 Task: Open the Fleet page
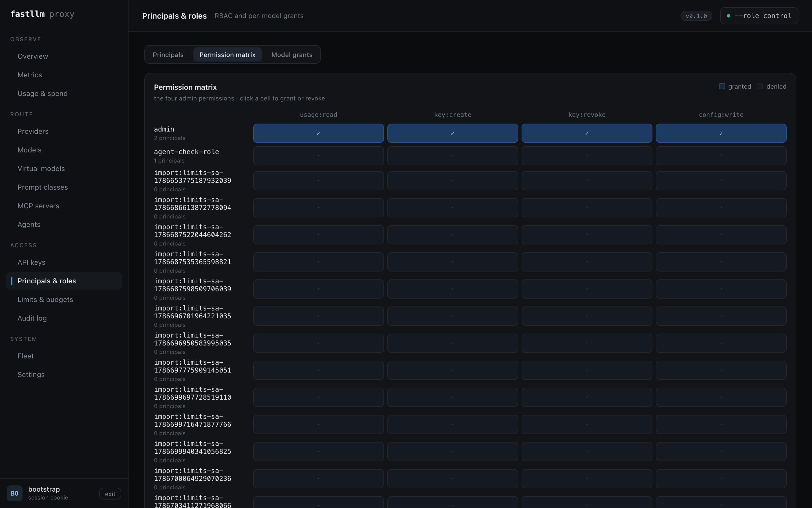tap(64, 356)
